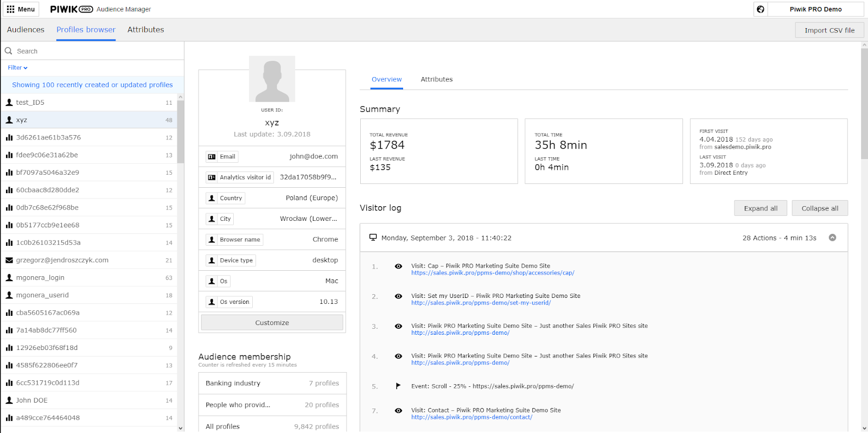Click the analytics bars icon for 3d6261ae61b3a576
This screenshot has height=433, width=868.
click(x=9, y=138)
